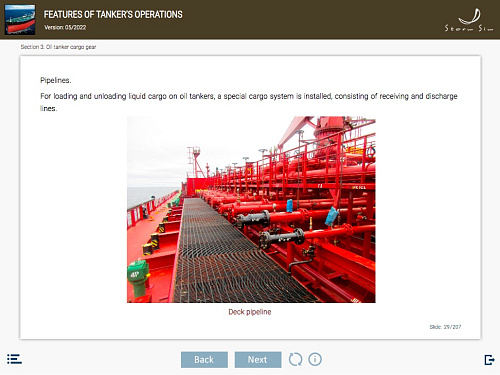Image resolution: width=500 pixels, height=375 pixels.
Task: Click the Storm Sim logo
Action: pos(469,20)
